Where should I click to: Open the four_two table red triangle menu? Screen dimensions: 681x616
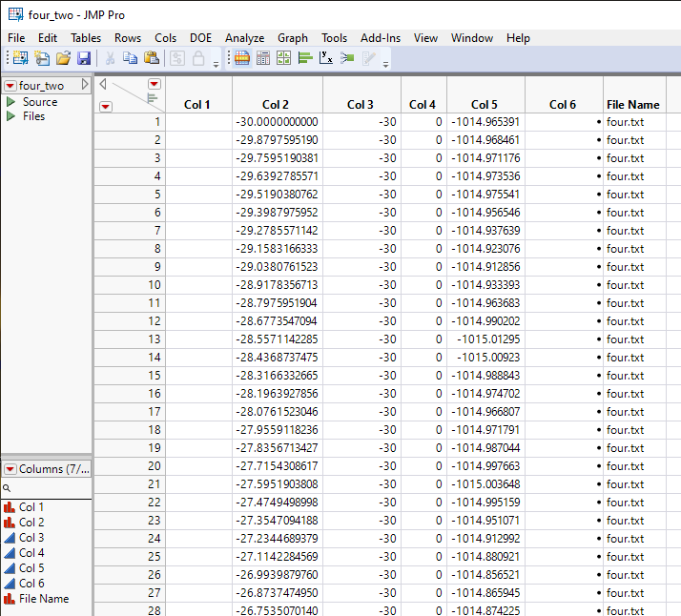(x=10, y=86)
